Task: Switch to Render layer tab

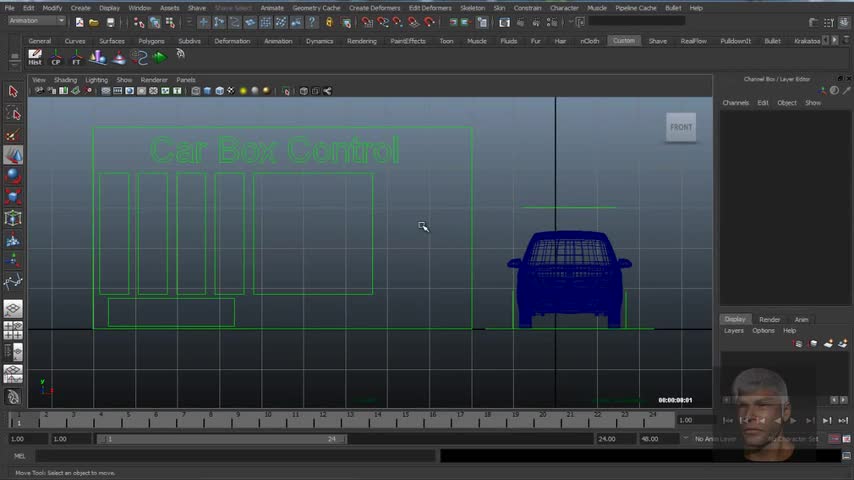Action: pyautogui.click(x=769, y=320)
